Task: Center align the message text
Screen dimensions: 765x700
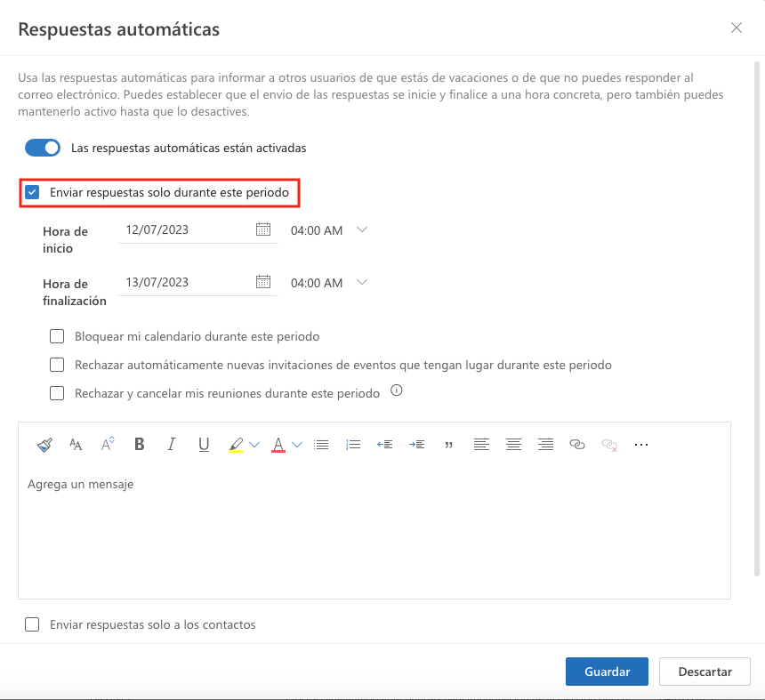Action: [x=513, y=444]
